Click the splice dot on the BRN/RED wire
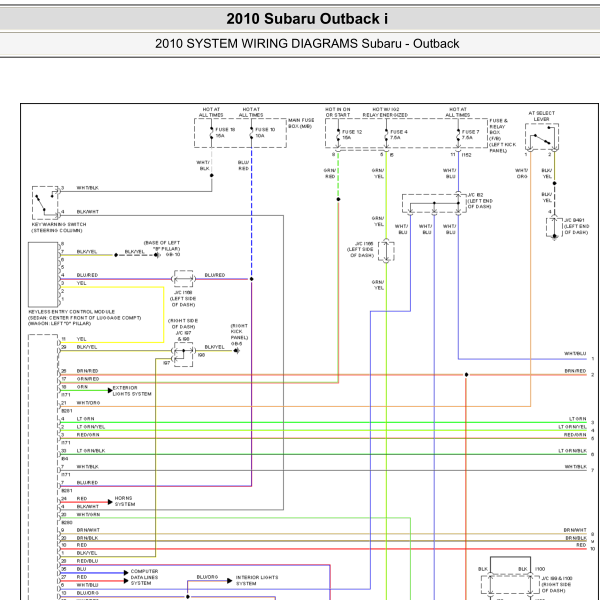 [x=466, y=375]
